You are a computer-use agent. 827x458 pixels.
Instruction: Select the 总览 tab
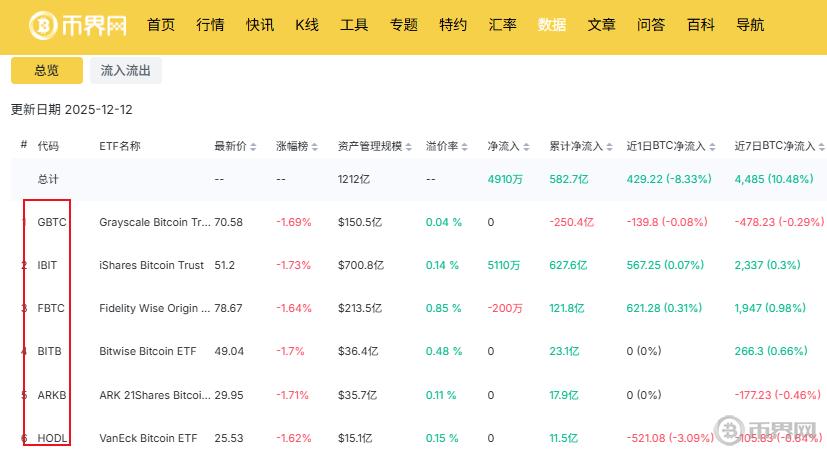click(x=47, y=70)
